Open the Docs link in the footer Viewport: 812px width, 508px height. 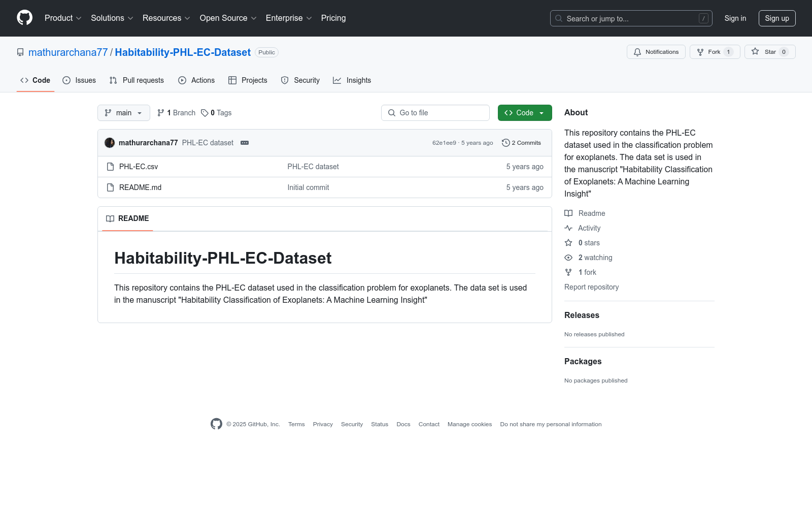click(x=403, y=424)
